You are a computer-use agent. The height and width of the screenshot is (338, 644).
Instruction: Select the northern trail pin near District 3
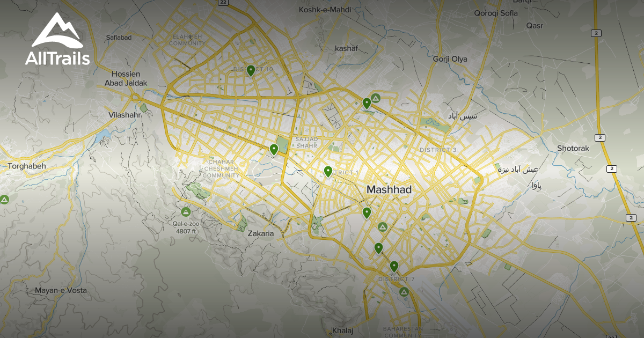click(x=367, y=102)
